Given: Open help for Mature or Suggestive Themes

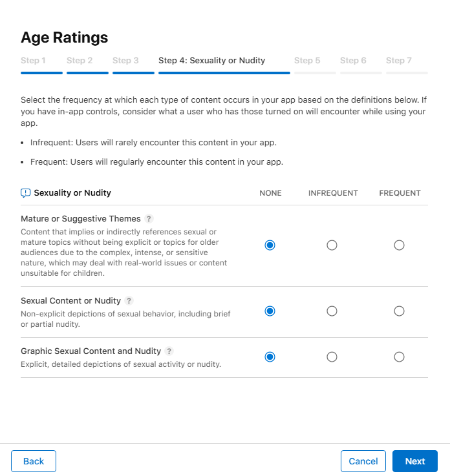Looking at the screenshot, I should pyautogui.click(x=149, y=219).
